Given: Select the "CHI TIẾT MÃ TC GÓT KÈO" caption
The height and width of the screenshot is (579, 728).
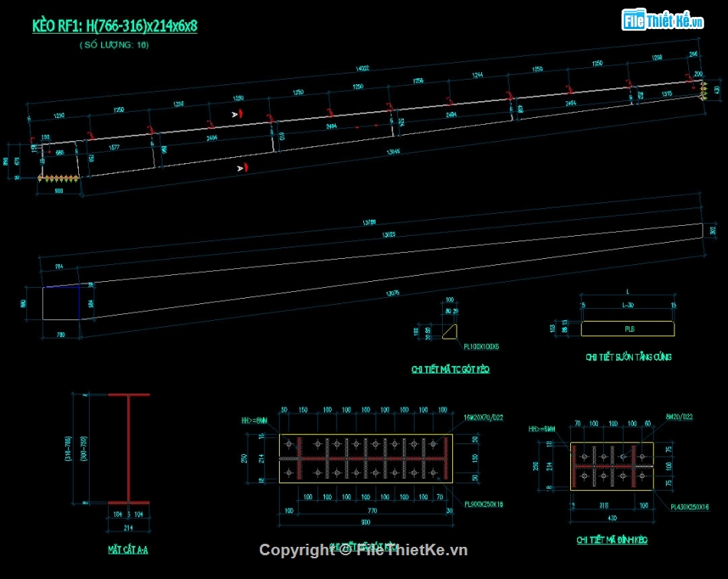Looking at the screenshot, I should (451, 369).
